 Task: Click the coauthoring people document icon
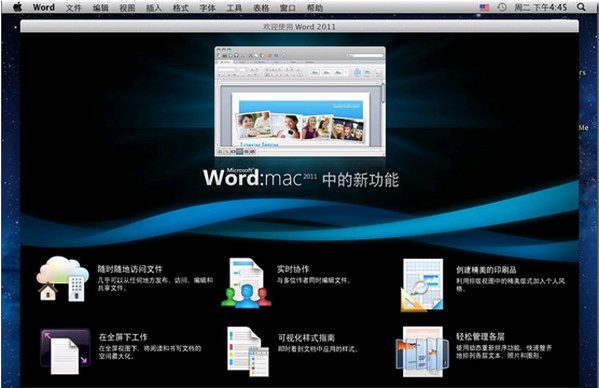click(246, 283)
